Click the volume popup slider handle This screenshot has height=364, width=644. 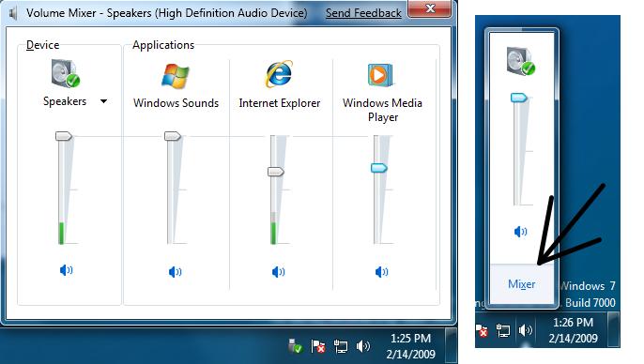point(519,98)
